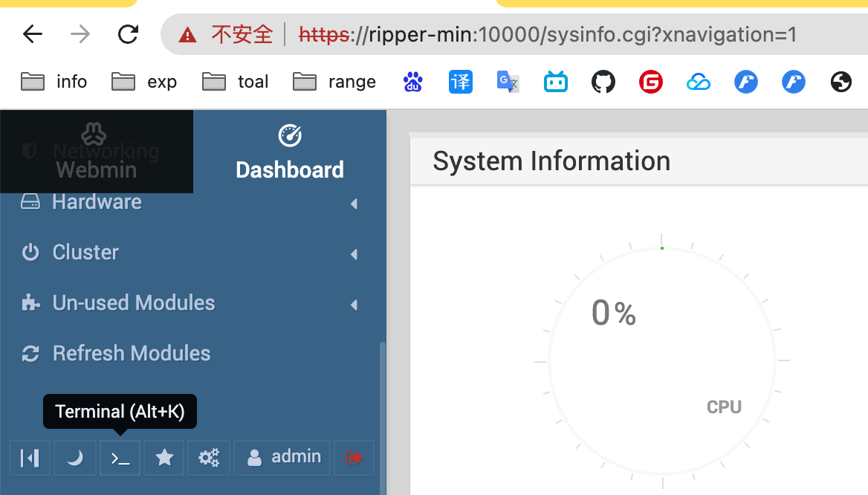Viewport: 868px width, 495px height.
Task: Open the blue F bookmark beside the cloud
Action: click(x=746, y=82)
